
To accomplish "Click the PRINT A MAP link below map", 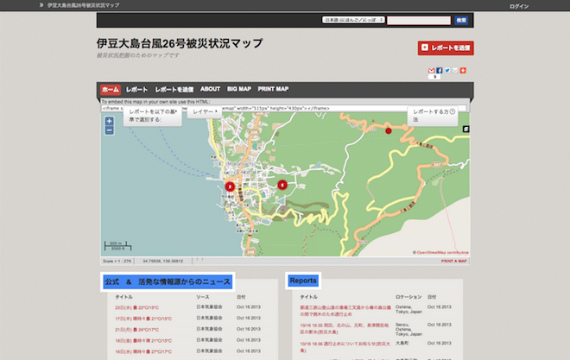I will click(x=454, y=261).
